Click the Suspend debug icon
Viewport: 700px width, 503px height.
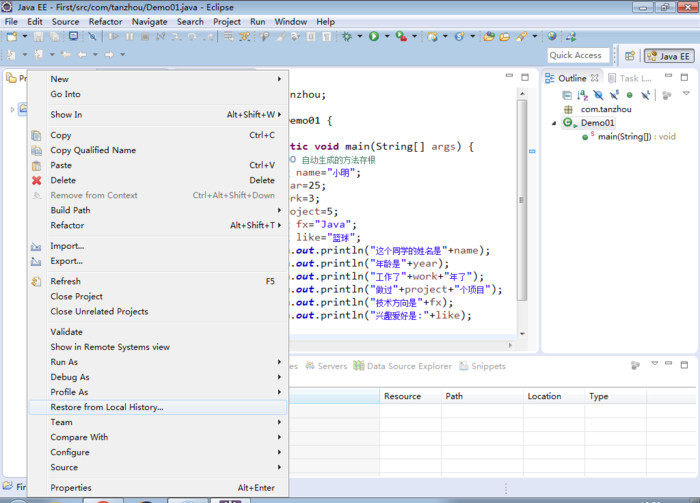(x=129, y=37)
